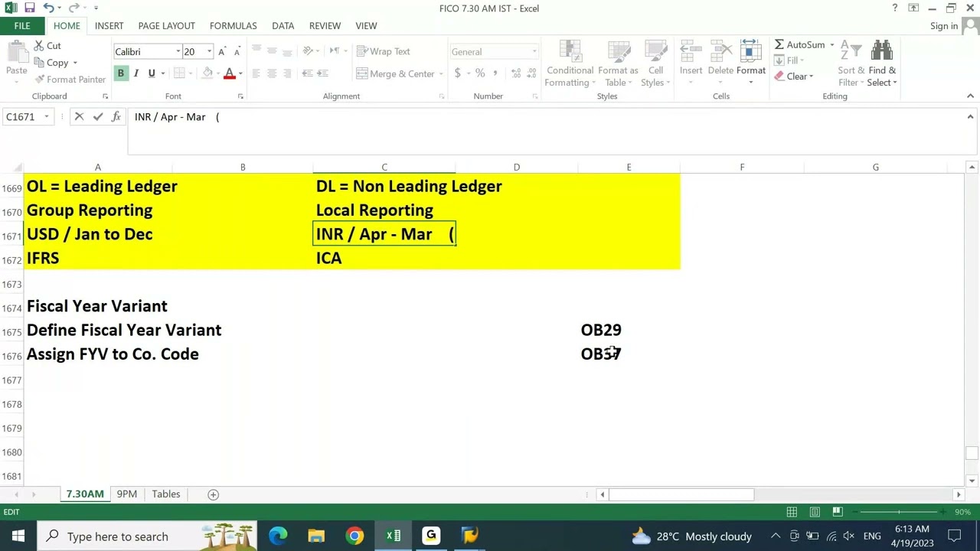Toggle Bold formatting
This screenshot has height=551, width=980.
click(120, 73)
